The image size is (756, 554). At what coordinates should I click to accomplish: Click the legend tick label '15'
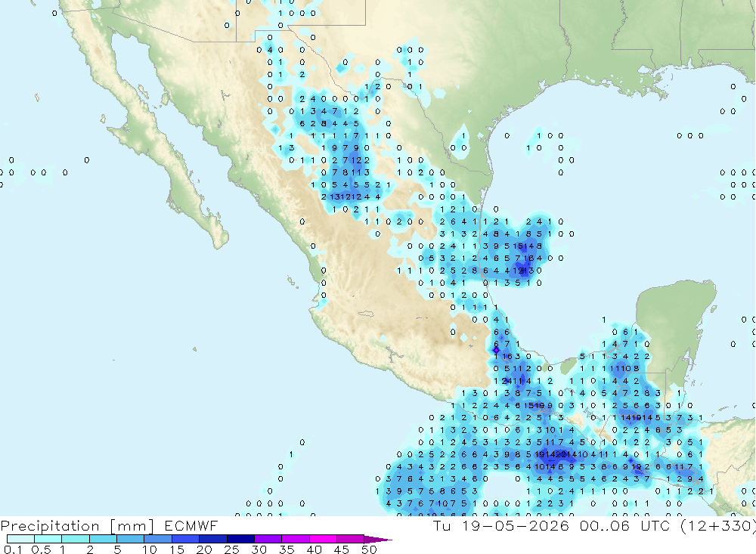coord(177,549)
